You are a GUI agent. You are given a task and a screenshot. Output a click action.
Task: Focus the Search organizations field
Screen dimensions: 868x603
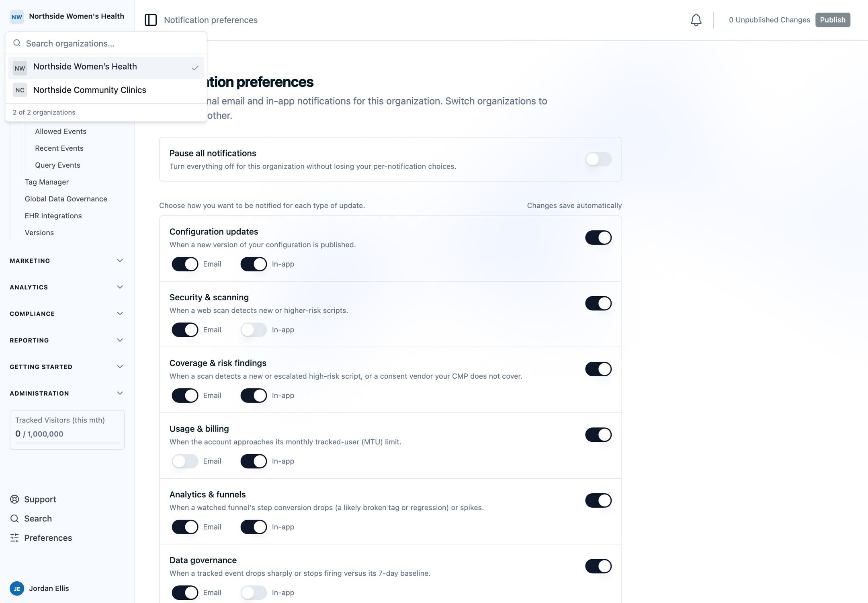(106, 43)
